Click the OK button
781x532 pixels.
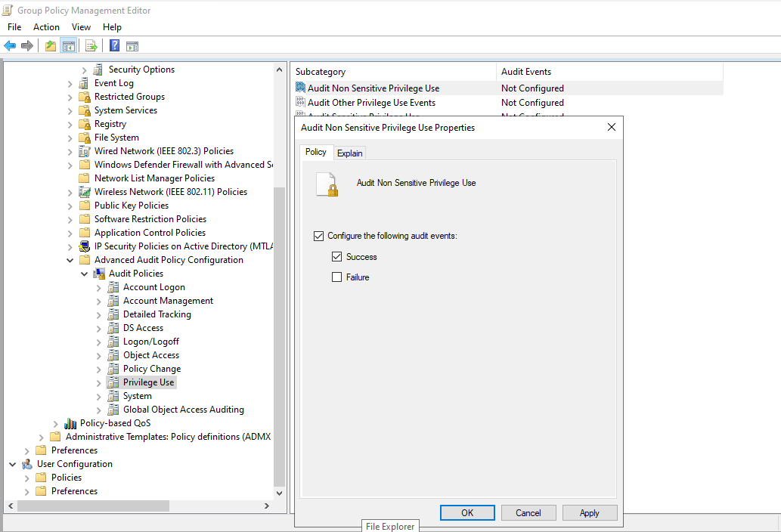coord(467,512)
